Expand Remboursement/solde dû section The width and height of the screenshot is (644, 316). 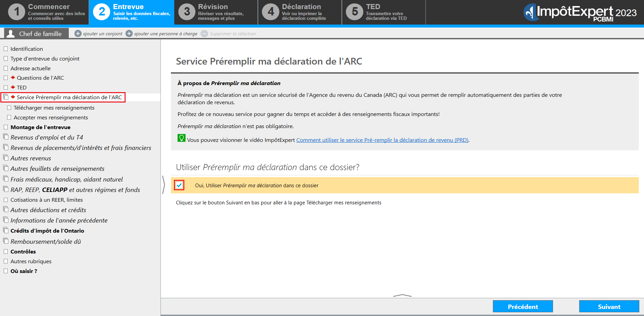[x=6, y=241]
